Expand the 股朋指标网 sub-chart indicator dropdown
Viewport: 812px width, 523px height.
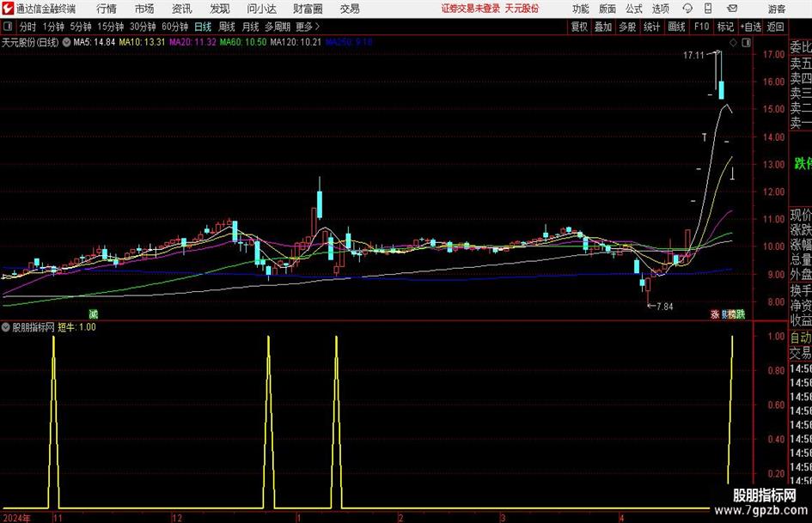tap(6, 327)
